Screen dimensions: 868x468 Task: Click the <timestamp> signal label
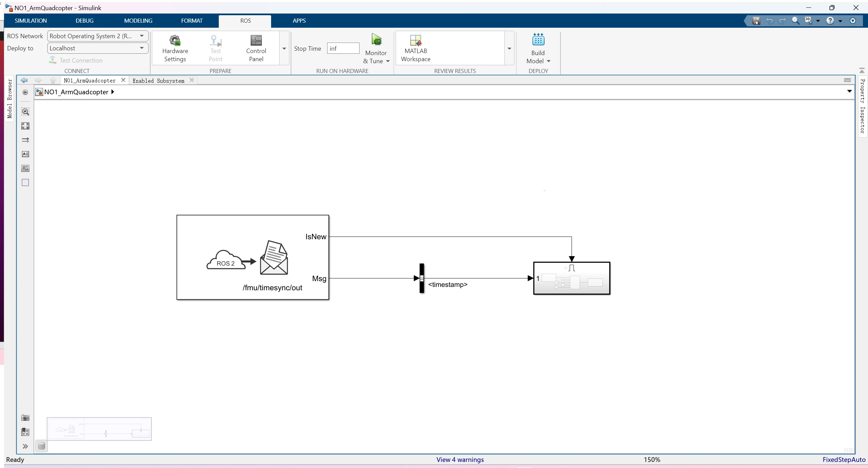[448, 285]
